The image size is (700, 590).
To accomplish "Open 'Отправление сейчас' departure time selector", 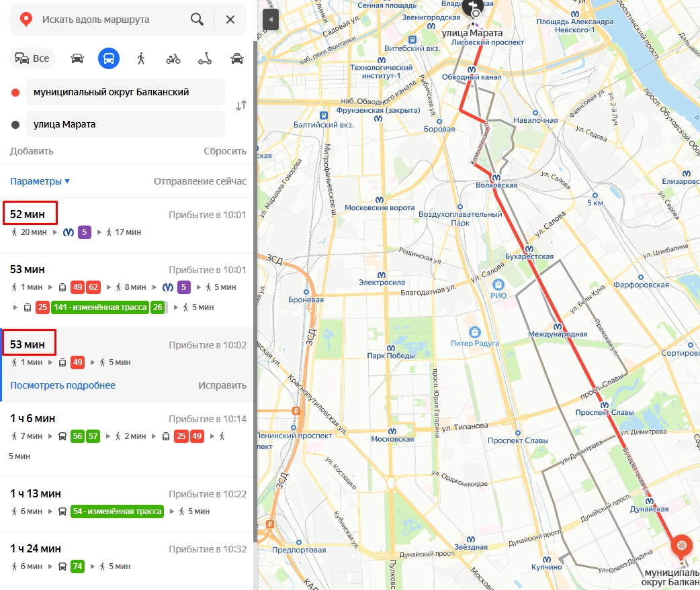I will (200, 181).
